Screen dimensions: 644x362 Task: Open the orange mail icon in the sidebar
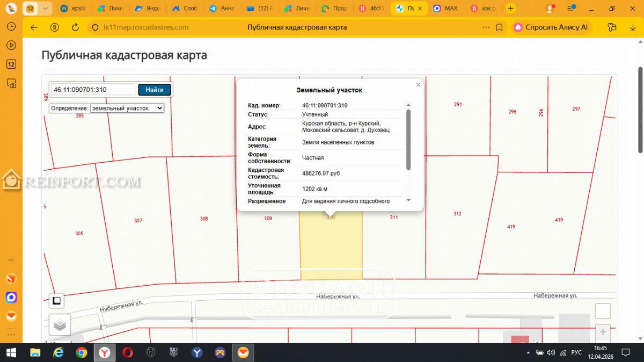tap(11, 317)
